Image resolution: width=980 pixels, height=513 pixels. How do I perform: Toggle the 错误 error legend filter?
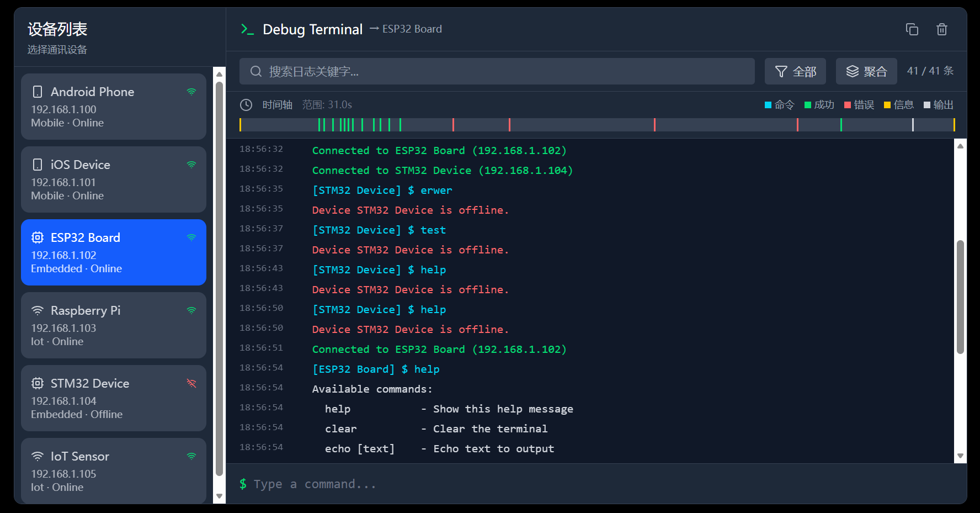[859, 105]
